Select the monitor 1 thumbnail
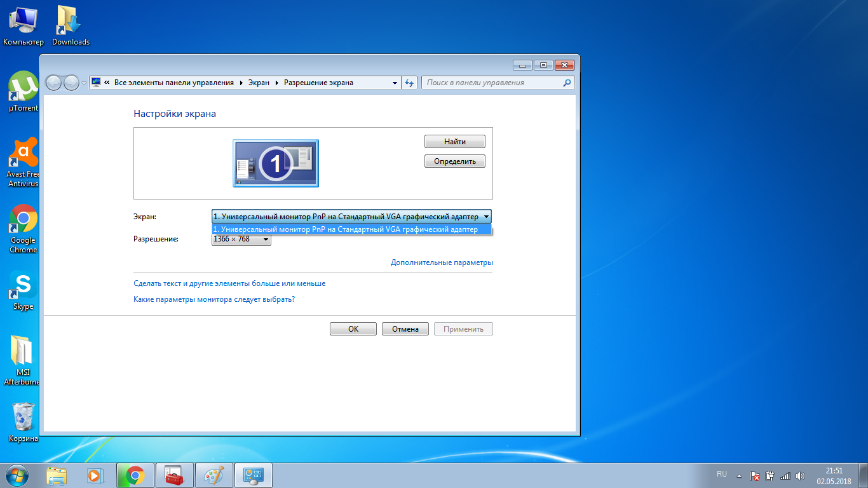 tap(276, 163)
